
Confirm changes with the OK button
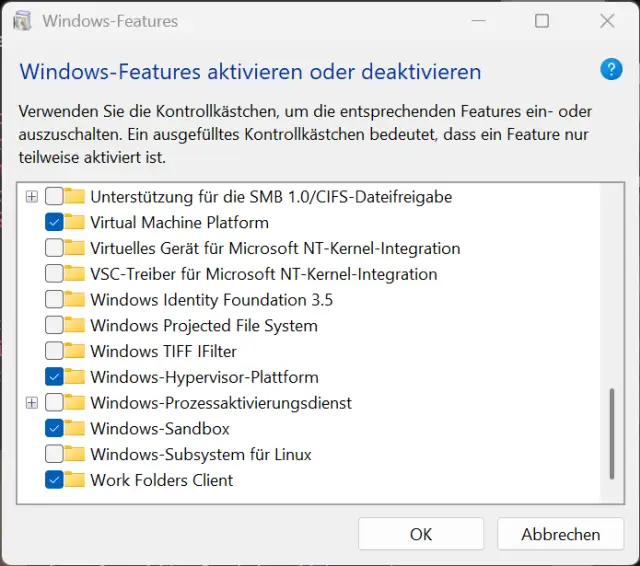tap(421, 534)
